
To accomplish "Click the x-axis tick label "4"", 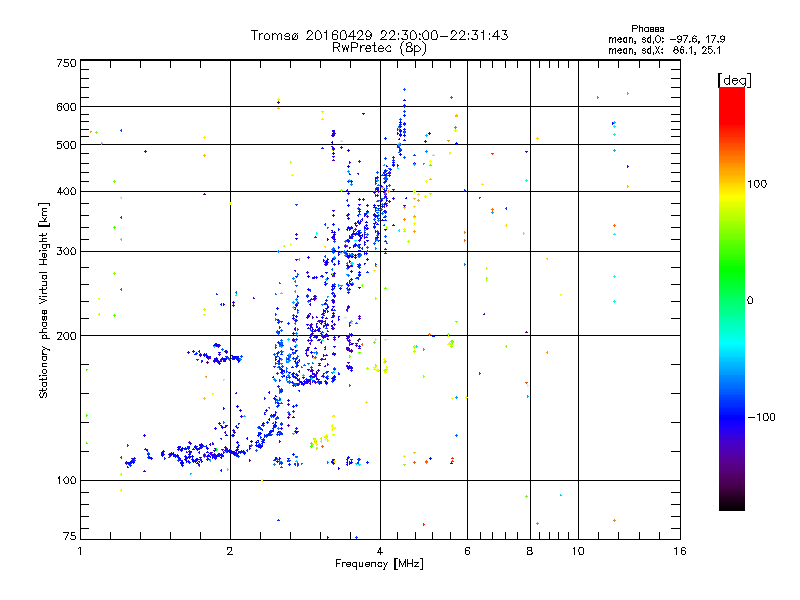I will 380,551.
